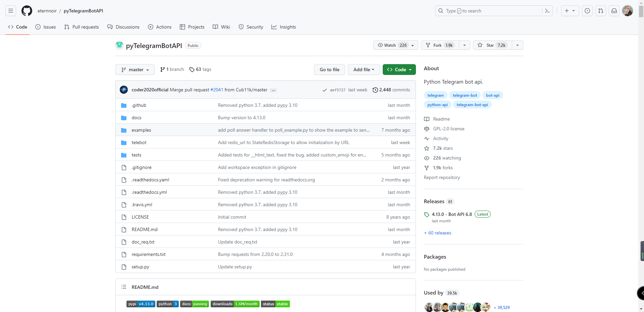This screenshot has width=644, height=312.
Task: Switch to the Projects tab
Action: [x=192, y=27]
